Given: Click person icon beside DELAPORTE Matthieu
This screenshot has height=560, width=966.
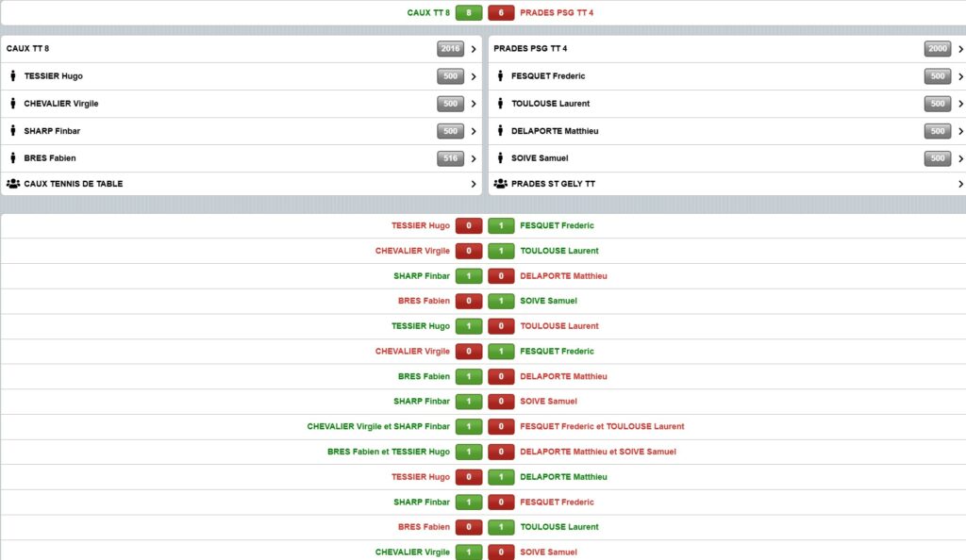Looking at the screenshot, I should [500, 131].
